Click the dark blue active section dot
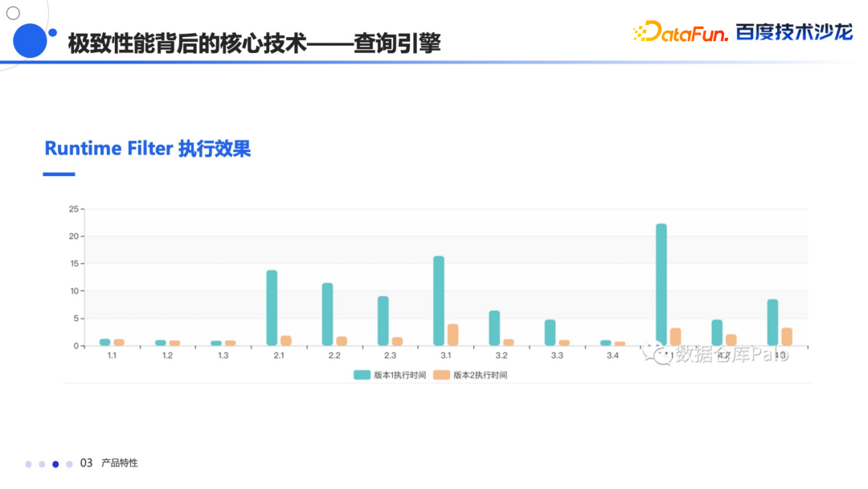Image resolution: width=868 pixels, height=489 pixels. click(x=55, y=464)
